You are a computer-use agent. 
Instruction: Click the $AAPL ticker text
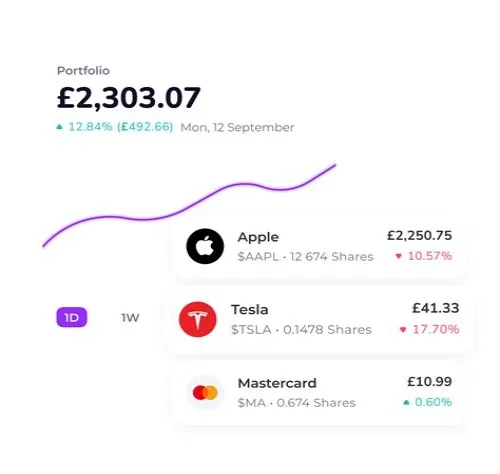click(x=258, y=257)
